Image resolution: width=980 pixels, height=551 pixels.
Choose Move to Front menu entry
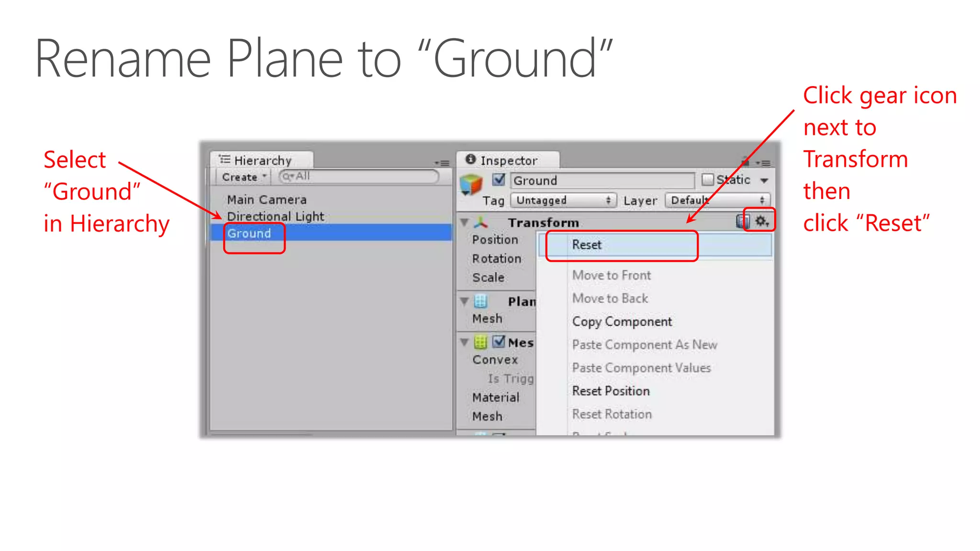(x=612, y=275)
